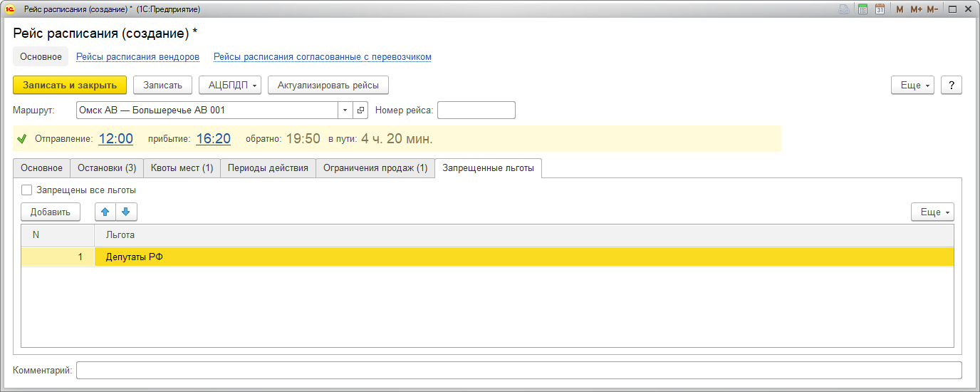980x392 pixels.
Task: Click the M memory button
Action: [900, 9]
